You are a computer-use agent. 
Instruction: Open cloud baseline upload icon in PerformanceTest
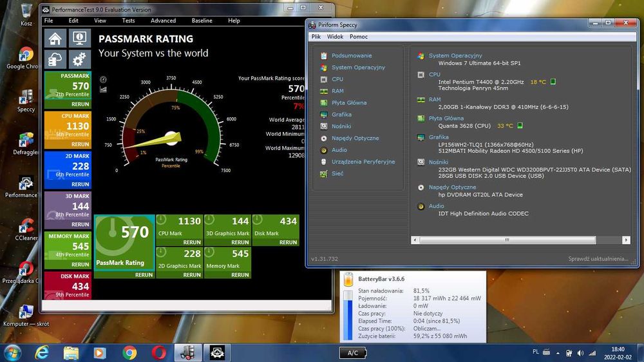[x=55, y=60]
